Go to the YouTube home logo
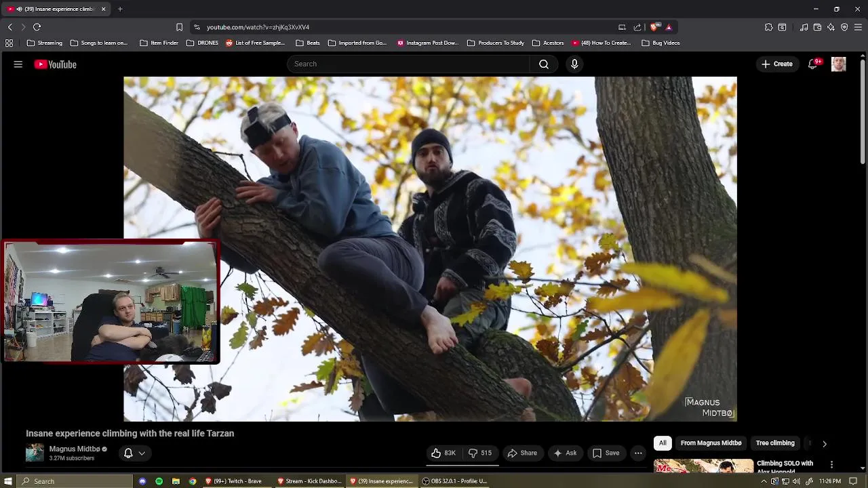Viewport: 868px width, 488px height. [x=55, y=64]
